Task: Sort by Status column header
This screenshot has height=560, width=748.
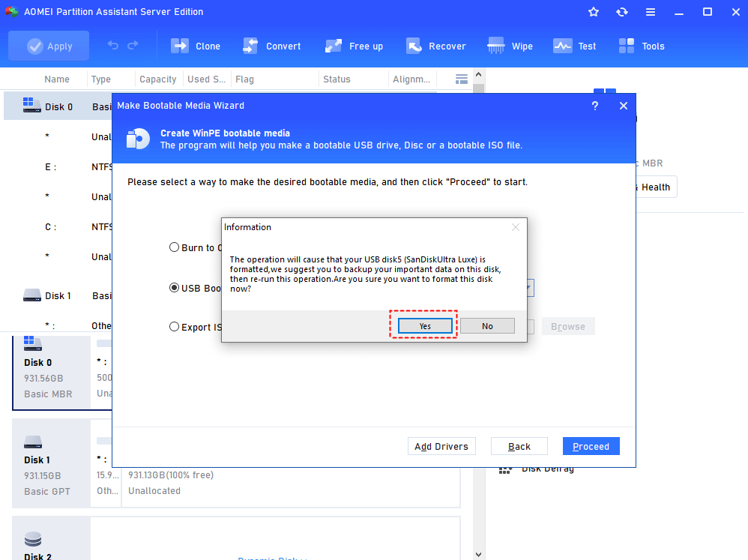Action: [337, 79]
